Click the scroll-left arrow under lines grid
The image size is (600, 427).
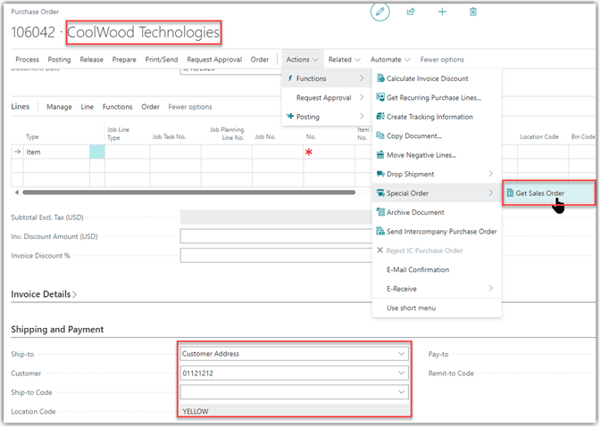(16, 192)
